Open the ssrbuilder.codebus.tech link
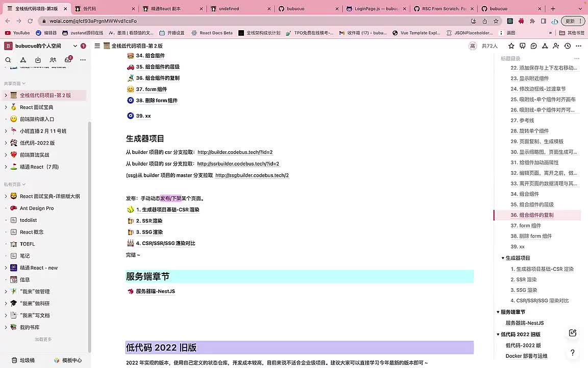 click(238, 164)
